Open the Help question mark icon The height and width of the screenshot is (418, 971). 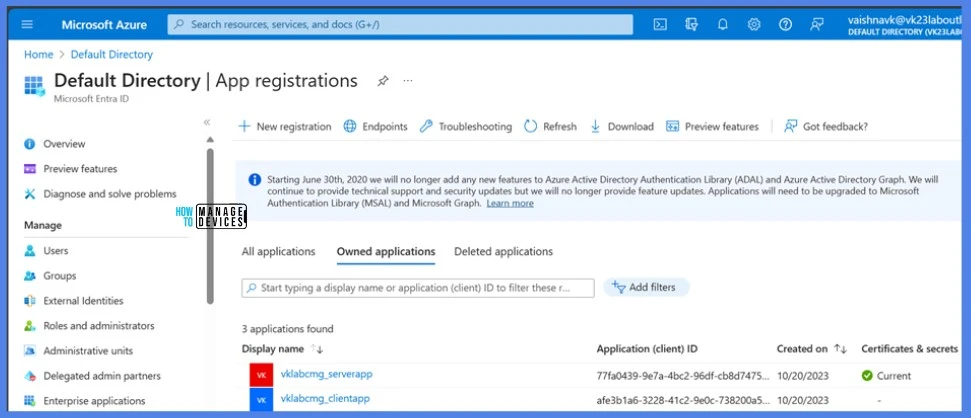[x=785, y=25]
